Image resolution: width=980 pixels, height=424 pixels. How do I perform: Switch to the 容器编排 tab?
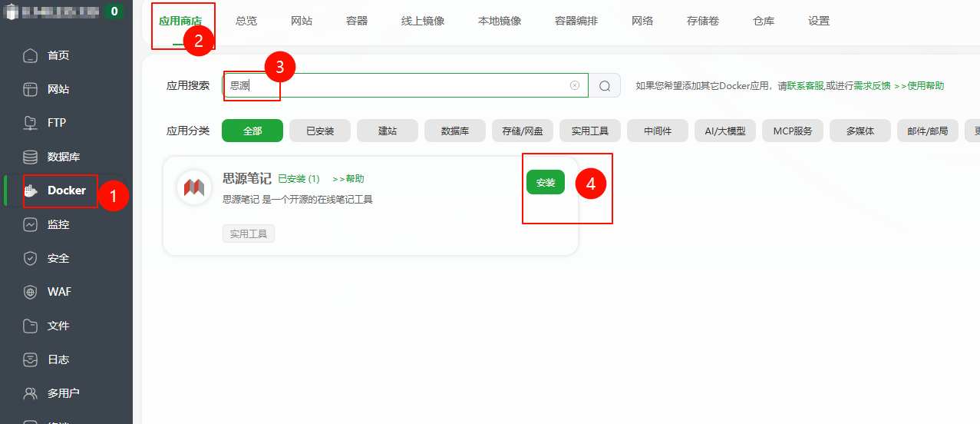click(x=576, y=22)
